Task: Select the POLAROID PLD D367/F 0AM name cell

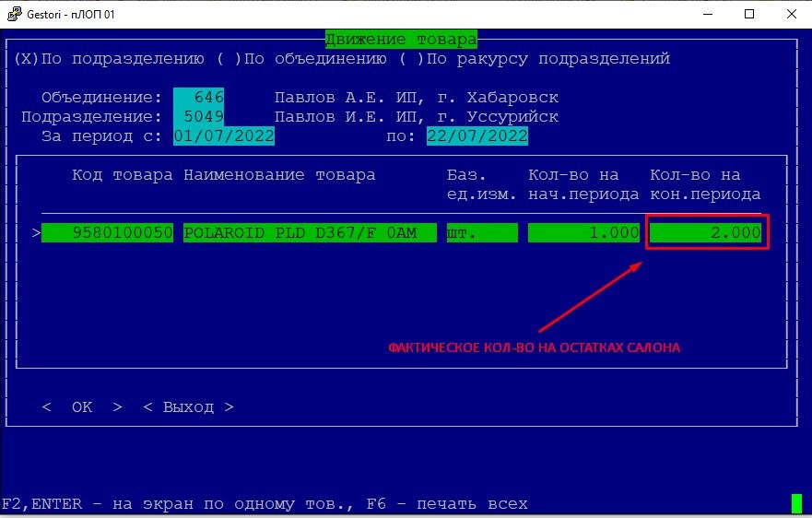Action: click(310, 232)
